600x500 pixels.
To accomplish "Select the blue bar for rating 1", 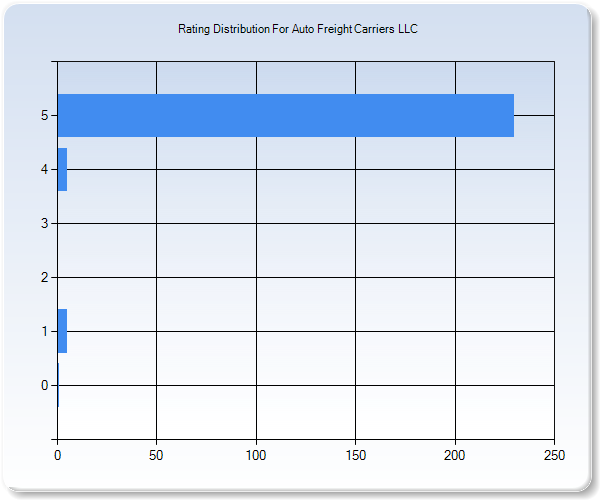I will point(62,331).
